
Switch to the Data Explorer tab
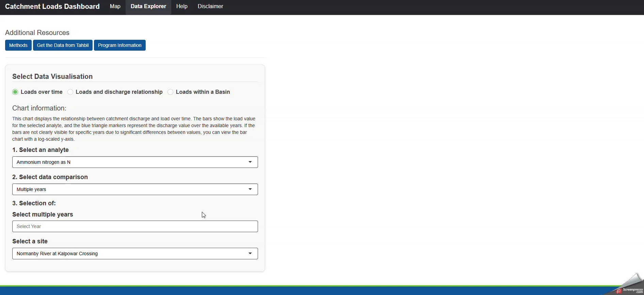[x=148, y=6]
